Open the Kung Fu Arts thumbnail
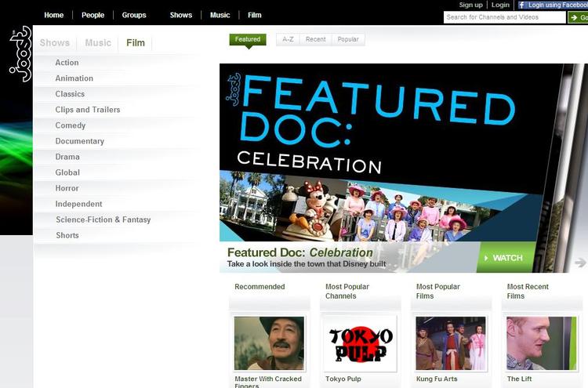The image size is (588, 388). 451,344
